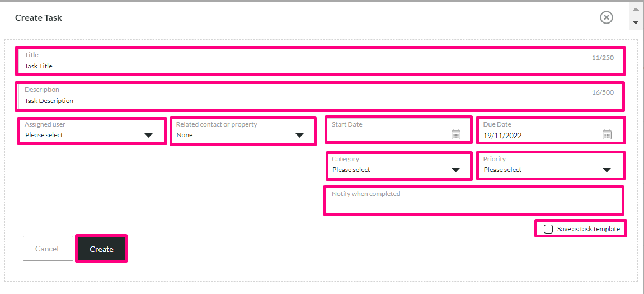Click the 'None' value under Related contact
The width and height of the screenshot is (644, 294).
pos(185,135)
